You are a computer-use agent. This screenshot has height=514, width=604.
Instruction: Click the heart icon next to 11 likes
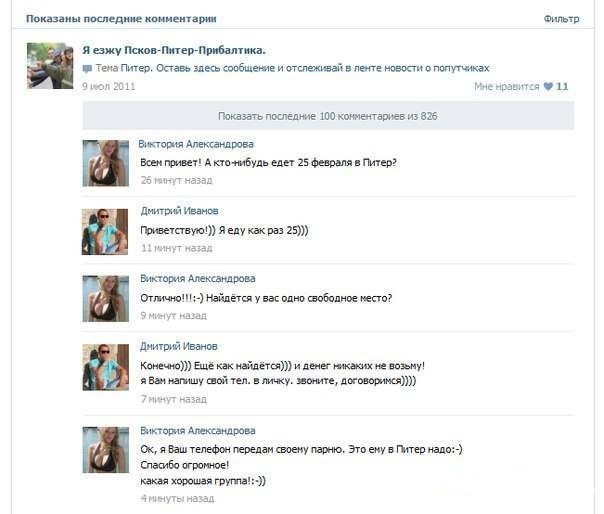(548, 86)
